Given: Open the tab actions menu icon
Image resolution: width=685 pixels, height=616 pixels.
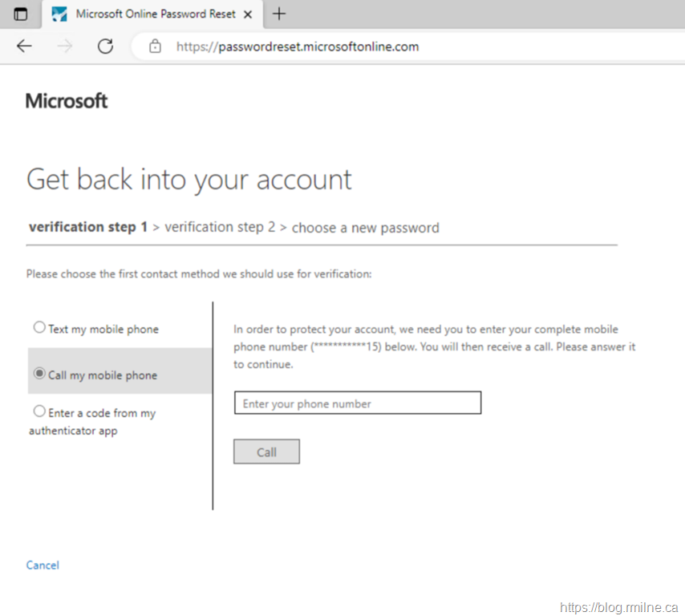Looking at the screenshot, I should 21,14.
